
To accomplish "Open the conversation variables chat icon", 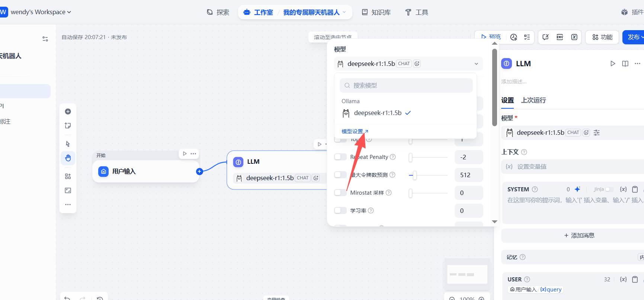I will coord(546,37).
